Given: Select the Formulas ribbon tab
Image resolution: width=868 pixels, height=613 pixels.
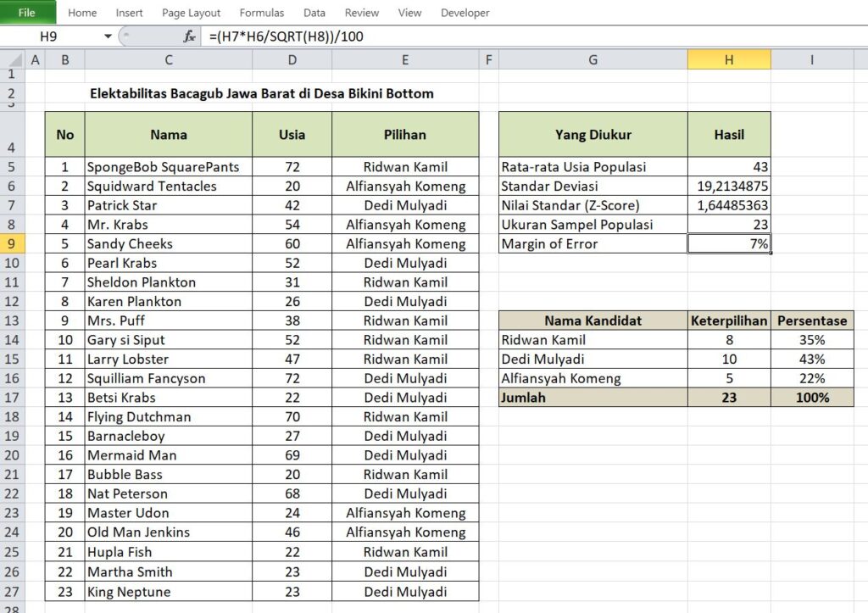Looking at the screenshot, I should (x=262, y=13).
